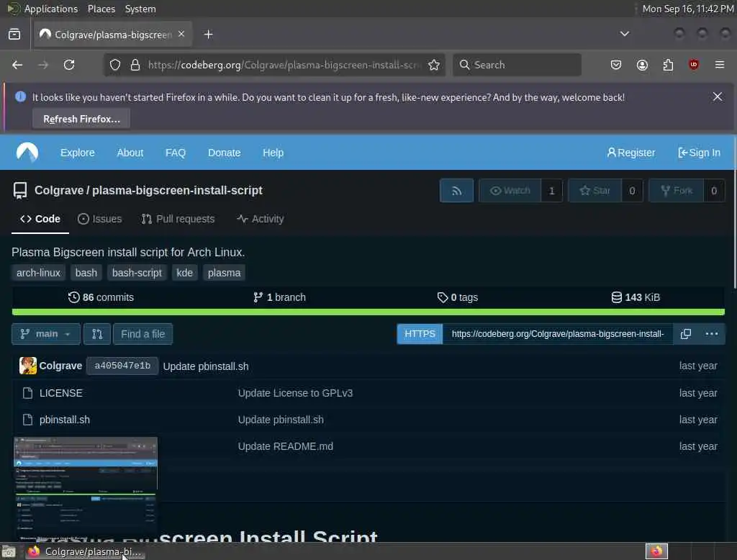The height and width of the screenshot is (560, 737).
Task: Open the Firefox hamburger menu
Action: 720,65
